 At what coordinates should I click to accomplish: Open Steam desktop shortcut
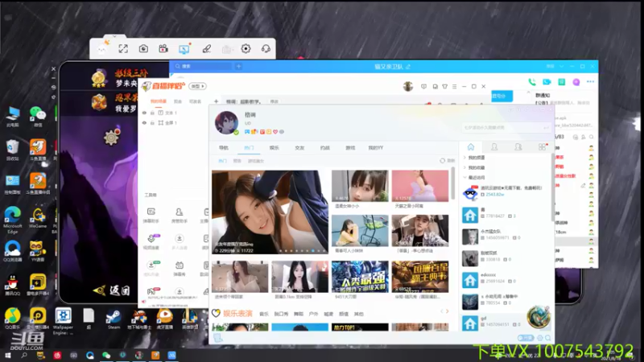pos(114,319)
